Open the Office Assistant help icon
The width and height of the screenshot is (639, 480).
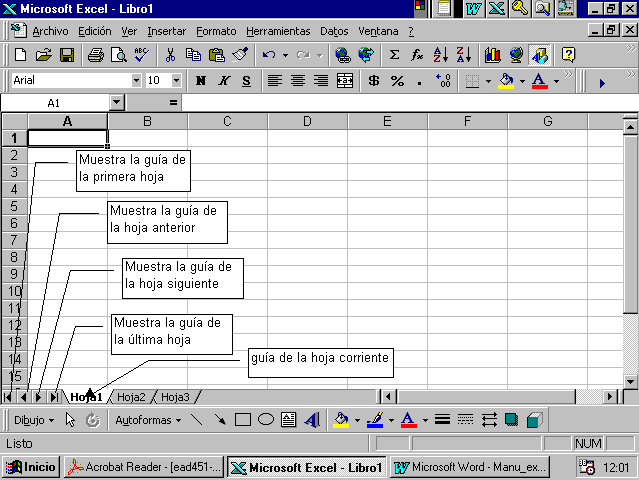coord(568,55)
